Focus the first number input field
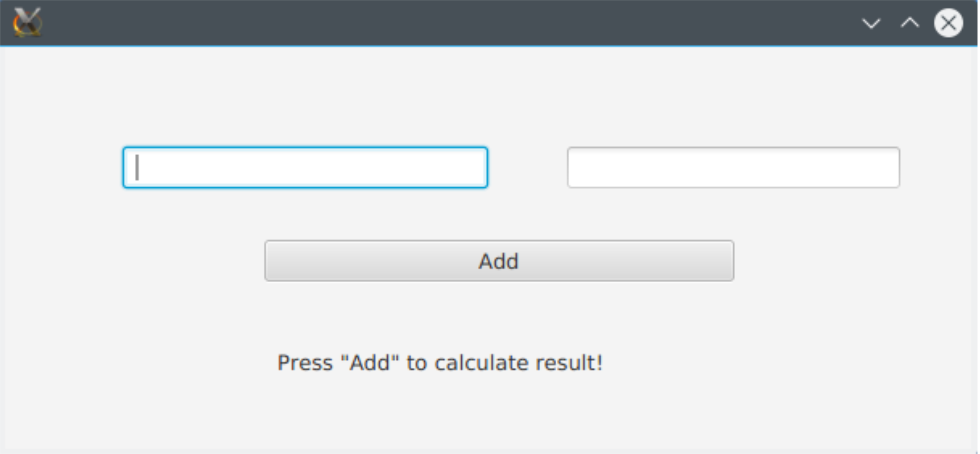The image size is (980, 454). (305, 167)
